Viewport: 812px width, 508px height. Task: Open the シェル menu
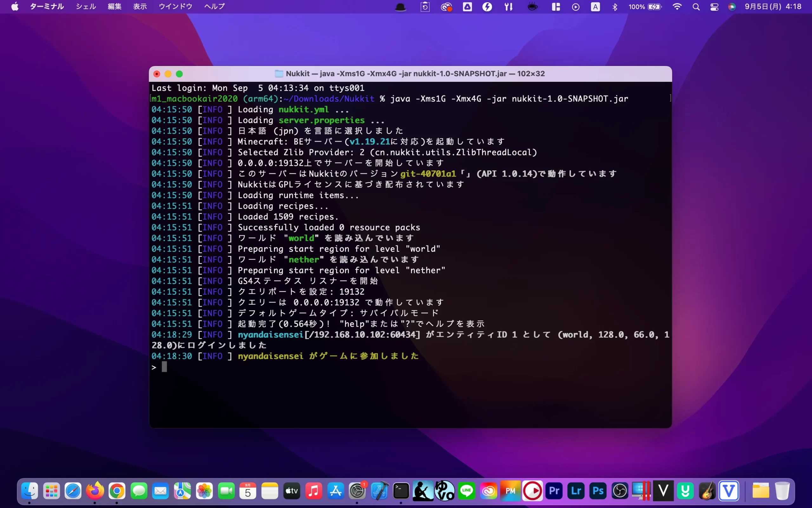tap(86, 7)
